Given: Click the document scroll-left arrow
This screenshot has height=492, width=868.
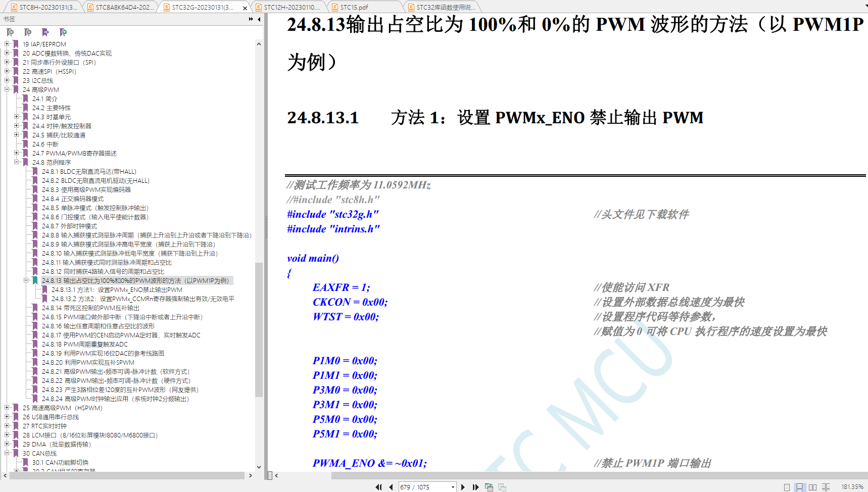Looking at the screenshot, I should [276, 475].
